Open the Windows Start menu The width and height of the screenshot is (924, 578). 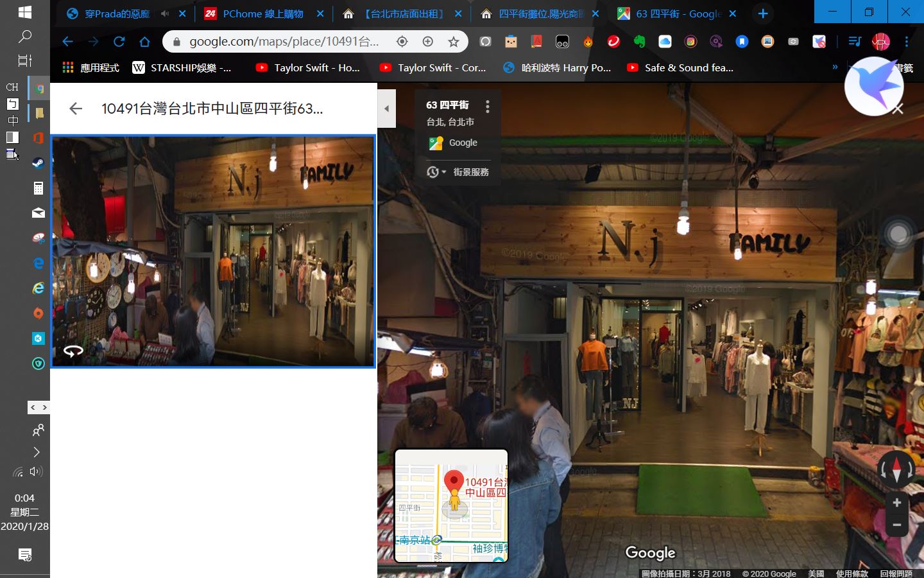(25, 12)
